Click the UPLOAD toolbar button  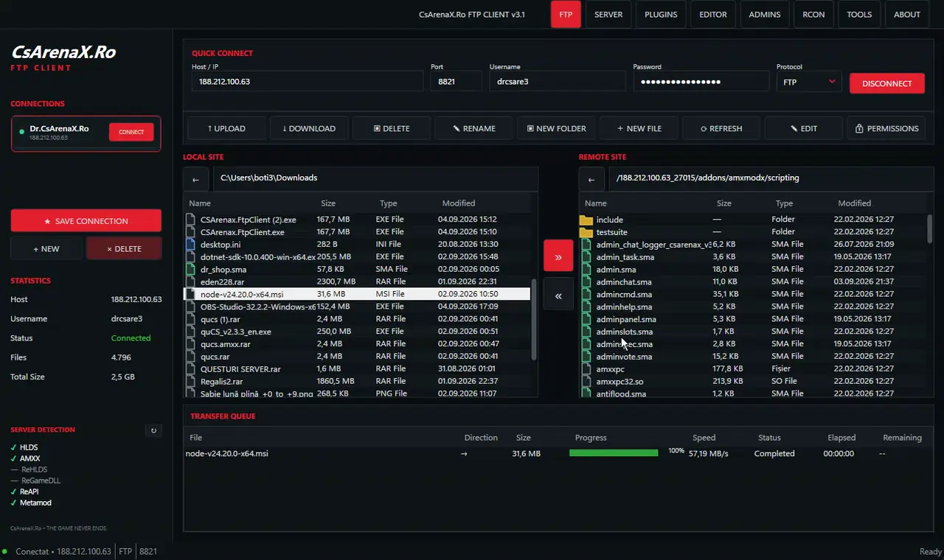click(226, 128)
